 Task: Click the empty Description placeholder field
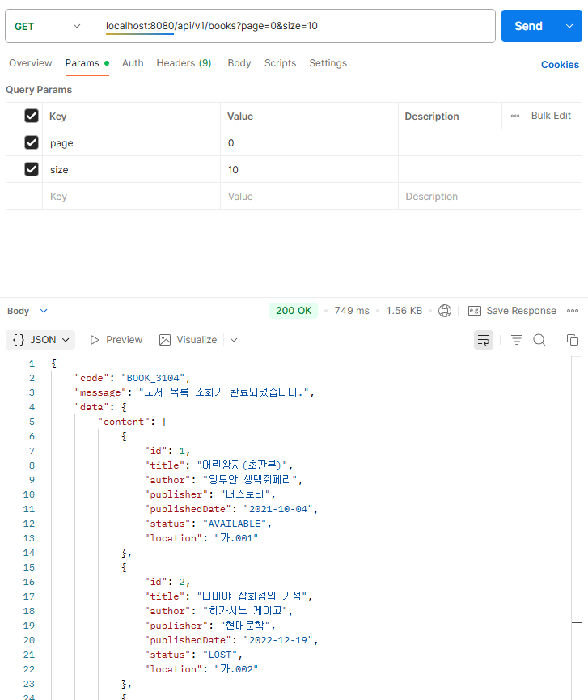coord(490,197)
